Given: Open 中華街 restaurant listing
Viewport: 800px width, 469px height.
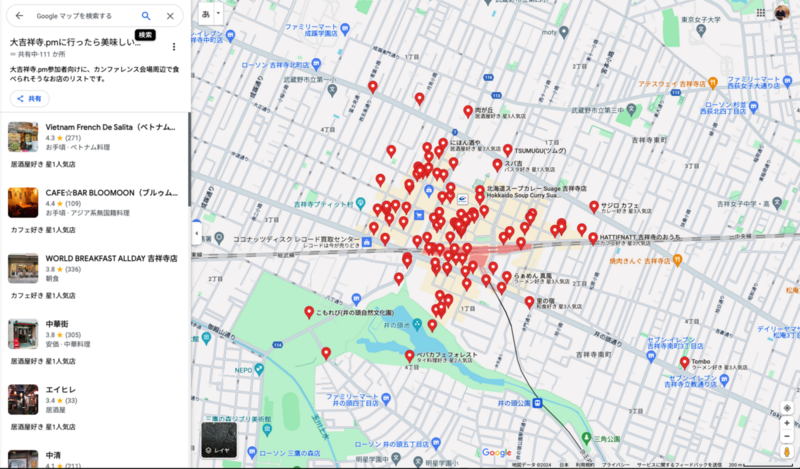Looking at the screenshot, I should tap(95, 342).
